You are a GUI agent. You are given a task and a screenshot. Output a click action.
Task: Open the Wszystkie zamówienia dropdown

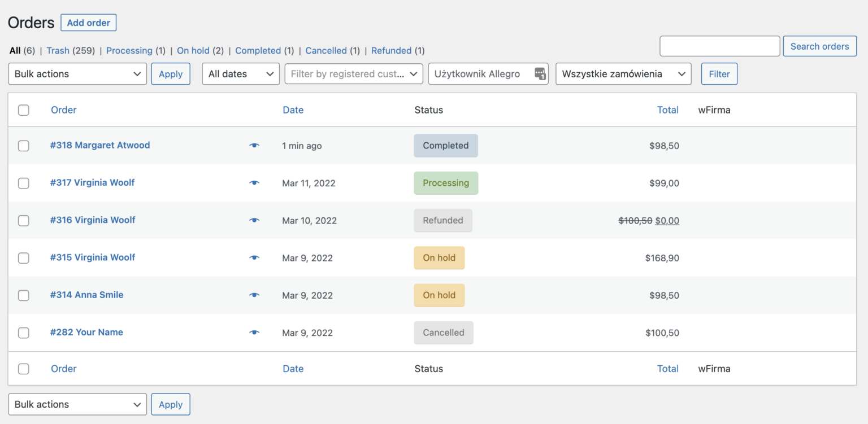(623, 73)
